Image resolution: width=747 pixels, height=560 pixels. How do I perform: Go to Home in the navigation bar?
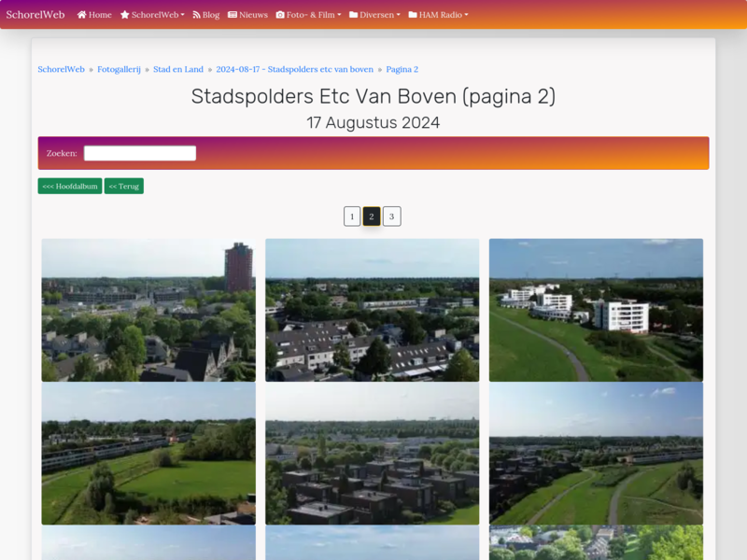pyautogui.click(x=94, y=15)
